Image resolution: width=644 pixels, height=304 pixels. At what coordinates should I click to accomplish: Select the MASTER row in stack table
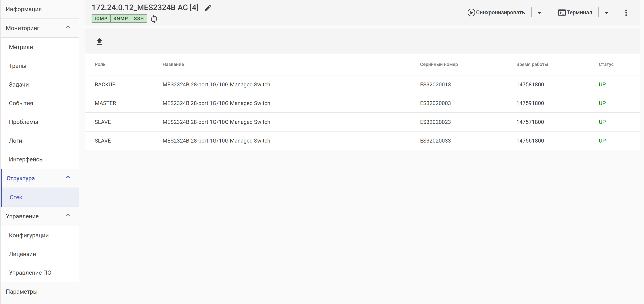point(105,103)
